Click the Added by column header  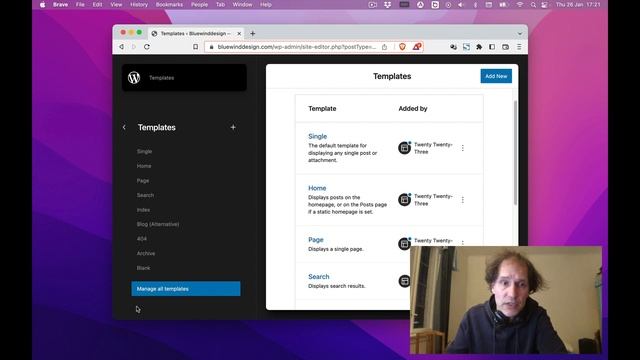tap(413, 109)
